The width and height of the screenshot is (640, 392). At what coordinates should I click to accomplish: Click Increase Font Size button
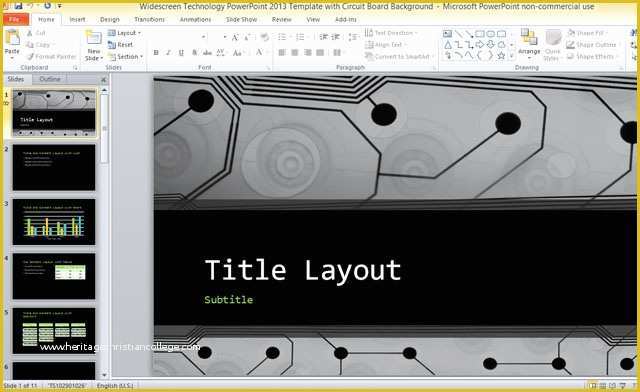pos(235,38)
